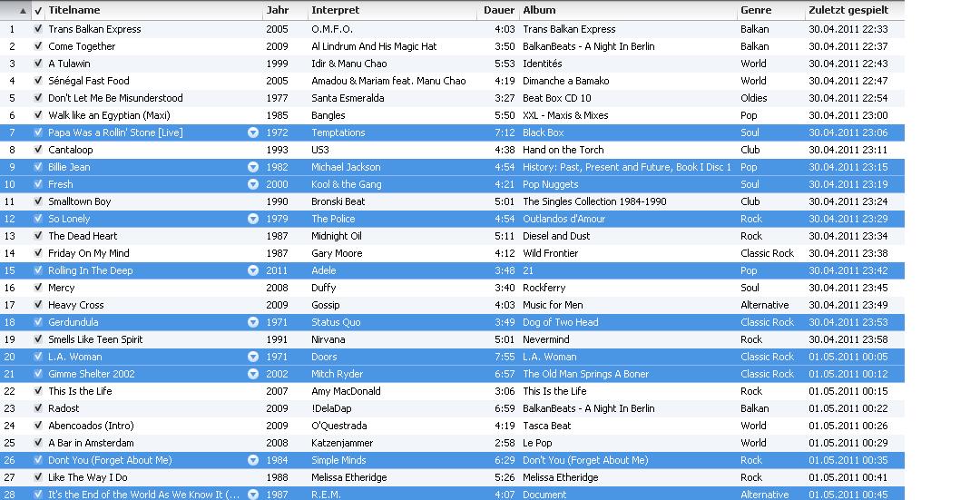Select the track The Dead Heart
The width and height of the screenshot is (980, 500).
83,236
